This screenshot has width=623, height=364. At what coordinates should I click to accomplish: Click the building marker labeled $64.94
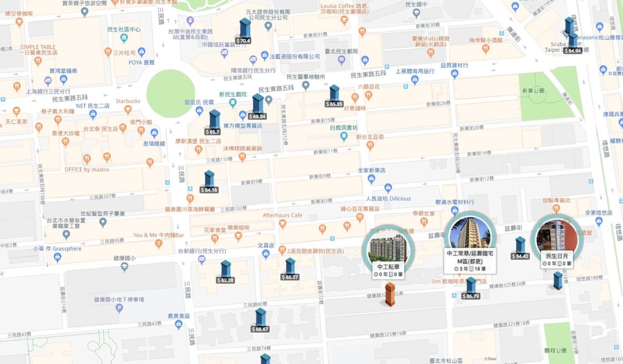coord(572,43)
